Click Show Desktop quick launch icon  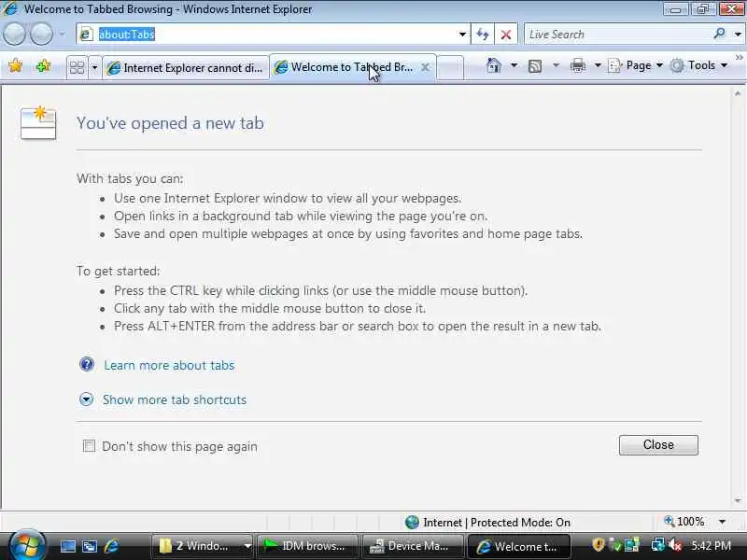[x=67, y=546]
